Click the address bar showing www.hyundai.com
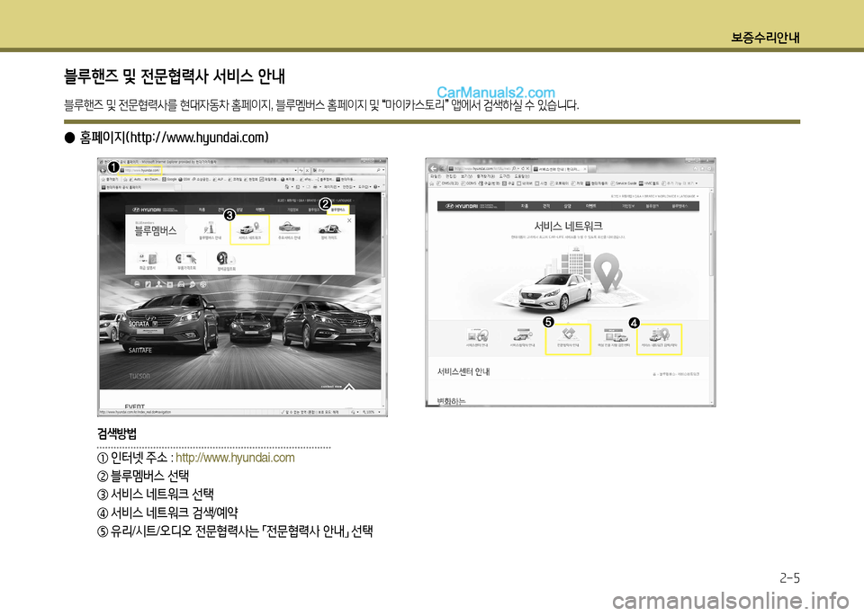Viewport: 864px width, 616px height. pyautogui.click(x=142, y=169)
